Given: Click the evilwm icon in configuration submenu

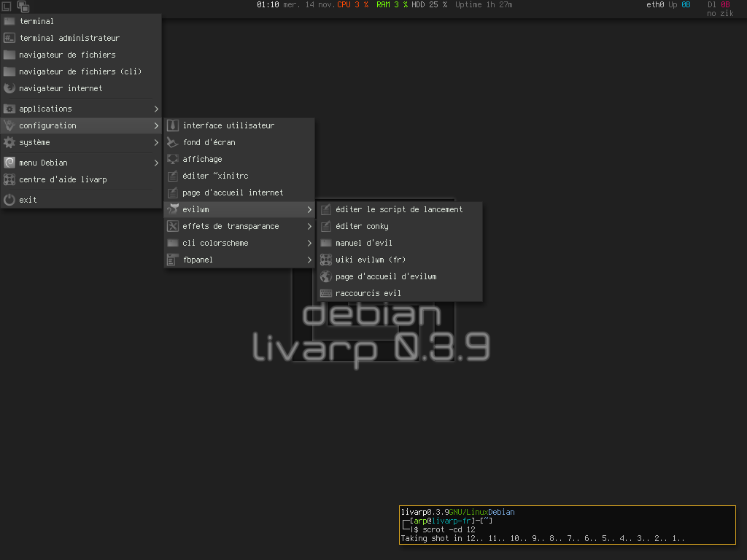Looking at the screenshot, I should click(173, 209).
